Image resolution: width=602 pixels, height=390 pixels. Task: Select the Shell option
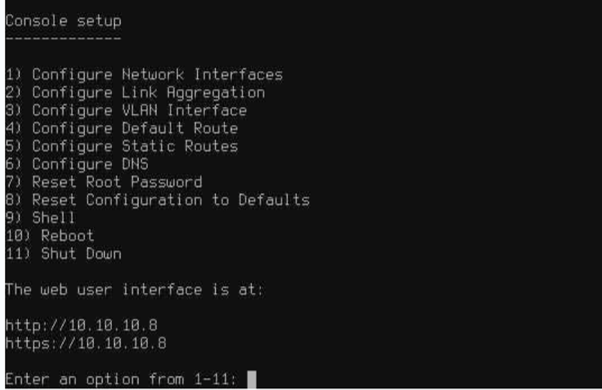pos(40,218)
